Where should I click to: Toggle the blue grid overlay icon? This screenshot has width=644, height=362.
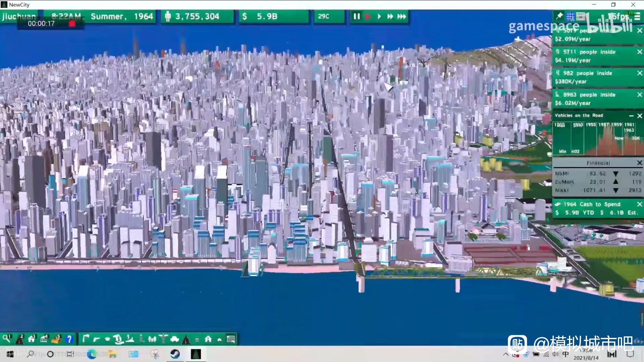(x=570, y=16)
